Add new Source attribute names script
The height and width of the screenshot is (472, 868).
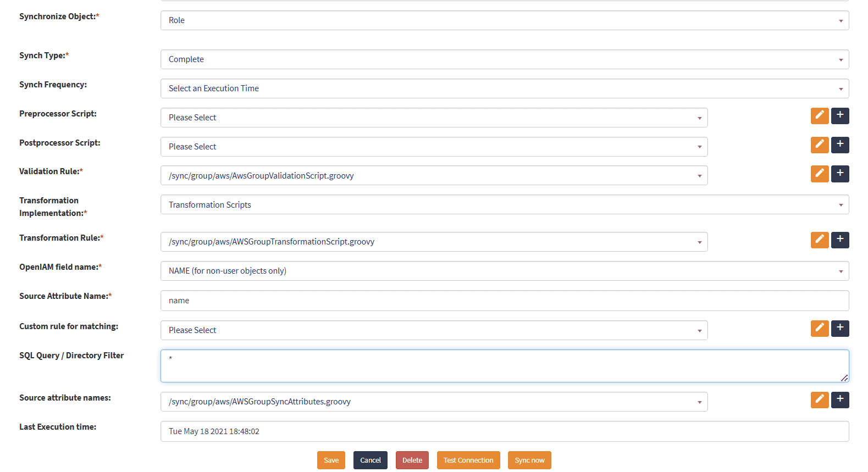[839, 400]
